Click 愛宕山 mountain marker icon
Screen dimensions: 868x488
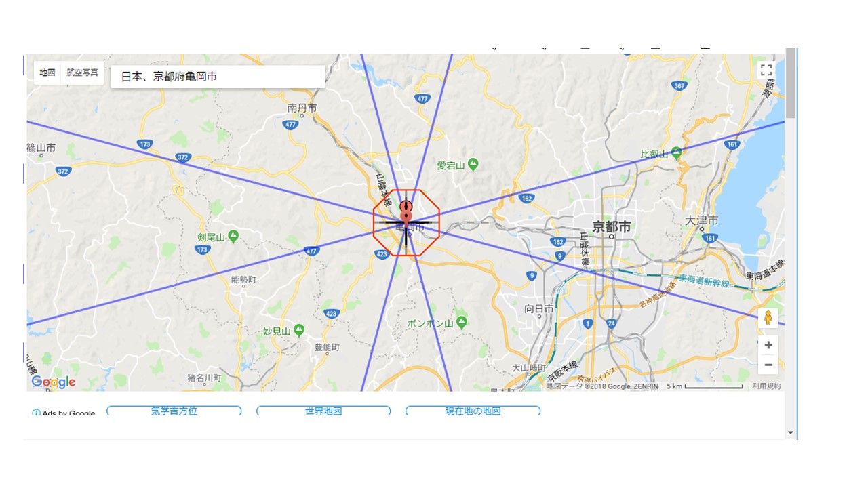[x=473, y=165]
